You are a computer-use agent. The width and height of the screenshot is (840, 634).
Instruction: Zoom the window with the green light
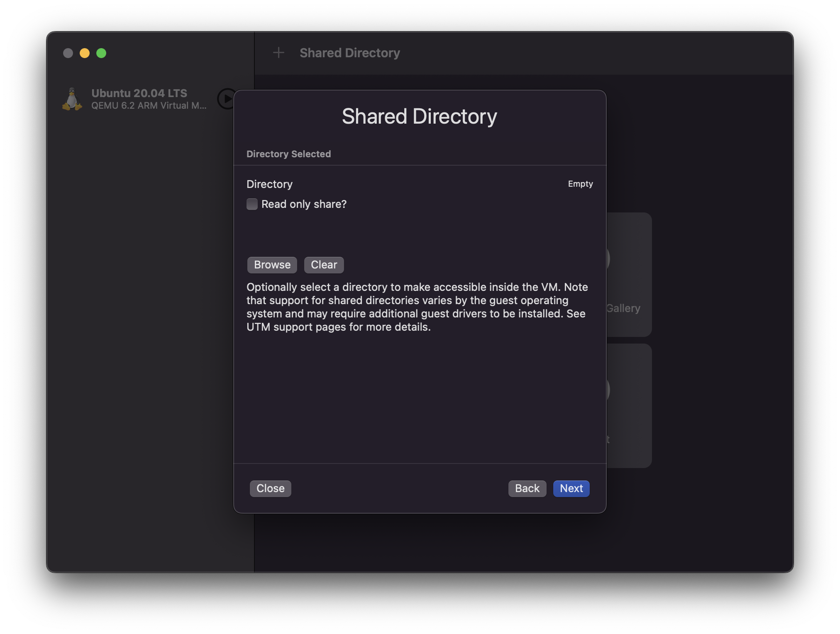[x=101, y=53]
